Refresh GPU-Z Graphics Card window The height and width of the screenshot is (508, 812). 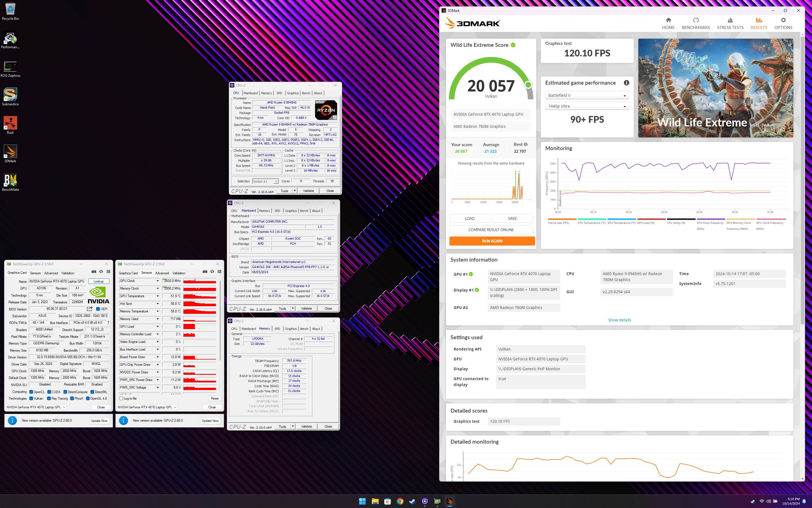[x=101, y=271]
